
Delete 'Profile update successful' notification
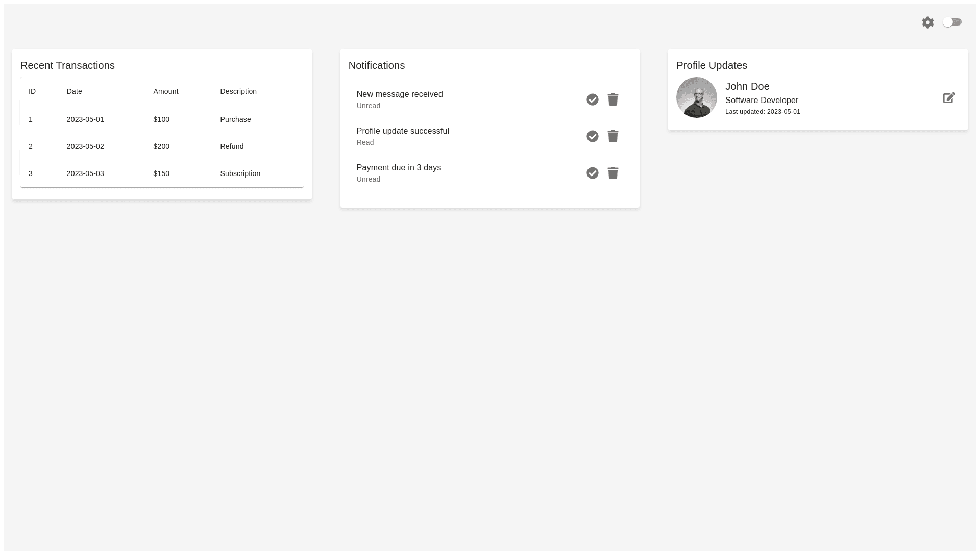[x=612, y=136]
